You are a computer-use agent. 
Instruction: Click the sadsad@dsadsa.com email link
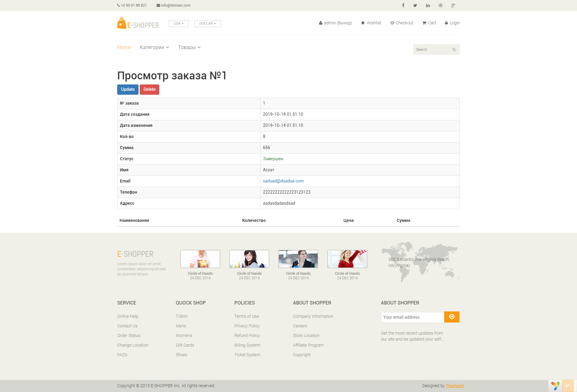283,181
